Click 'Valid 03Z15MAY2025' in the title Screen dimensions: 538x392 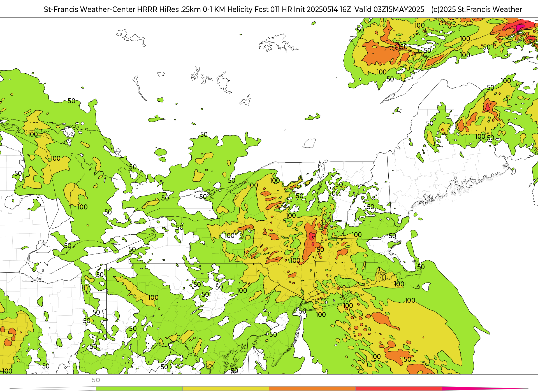[x=389, y=10]
